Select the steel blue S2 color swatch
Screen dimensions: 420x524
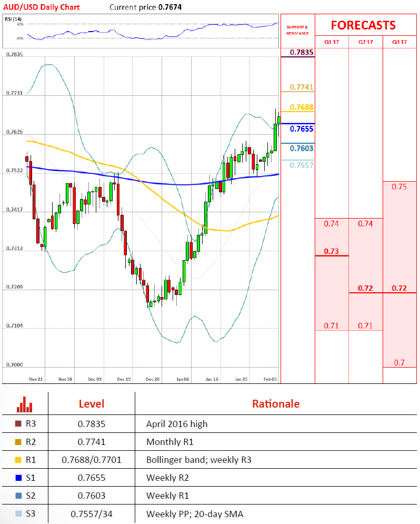[19, 496]
